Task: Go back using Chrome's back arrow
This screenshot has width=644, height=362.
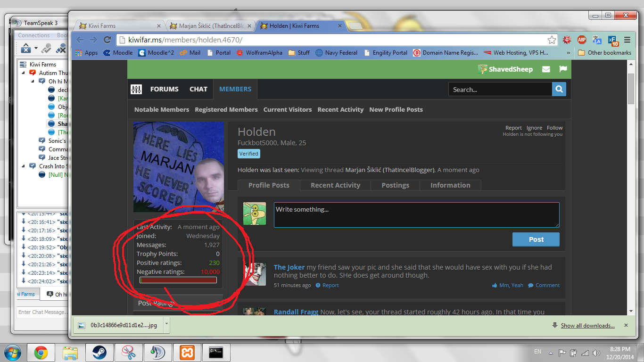Action: (x=80, y=40)
